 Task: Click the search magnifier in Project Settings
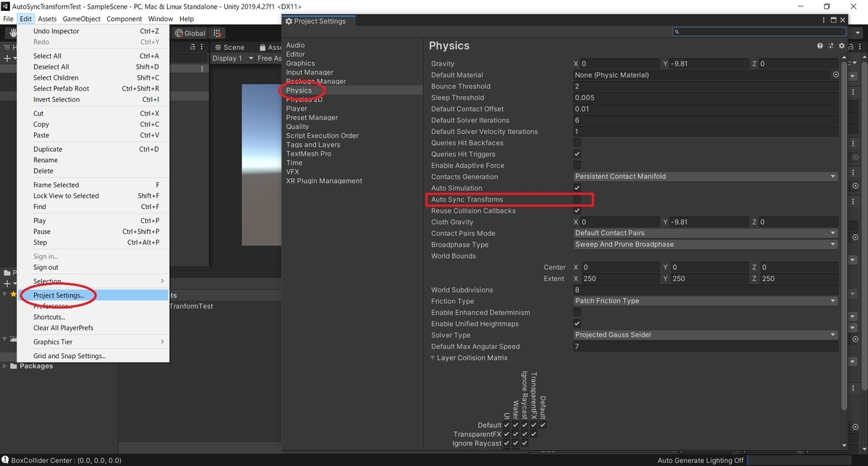677,32
